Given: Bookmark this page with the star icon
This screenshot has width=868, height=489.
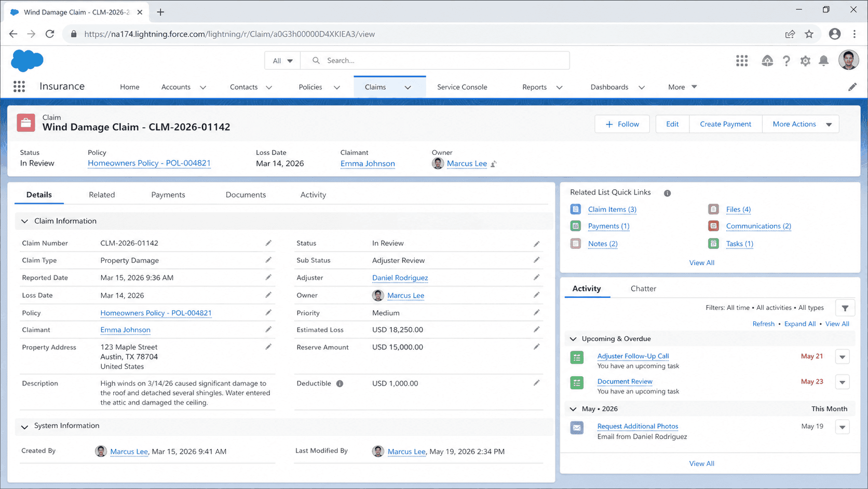Looking at the screenshot, I should (x=809, y=34).
